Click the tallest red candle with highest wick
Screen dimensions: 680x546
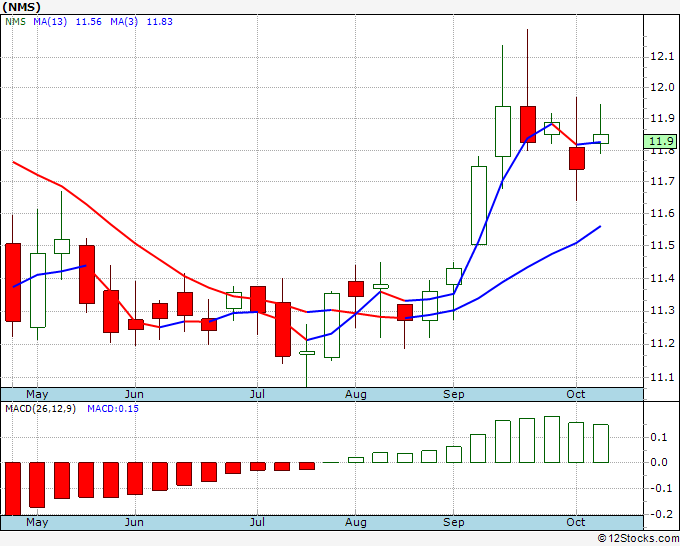528,124
